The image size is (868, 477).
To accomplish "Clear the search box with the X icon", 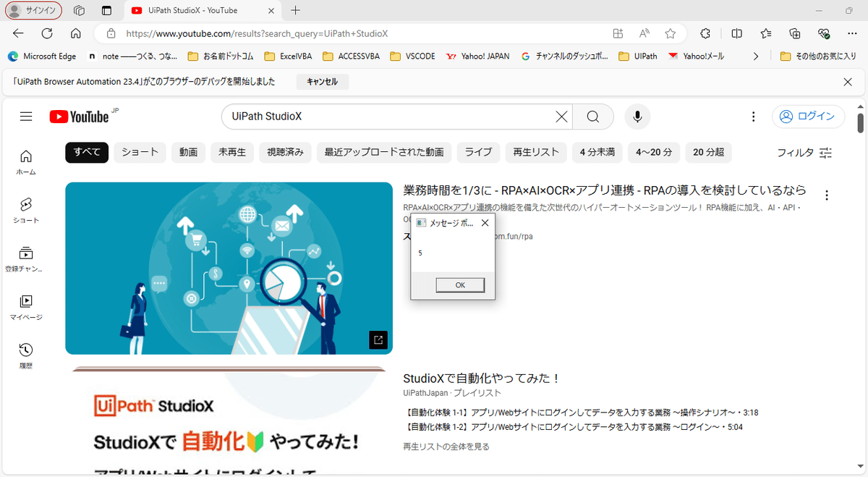I will coord(561,117).
